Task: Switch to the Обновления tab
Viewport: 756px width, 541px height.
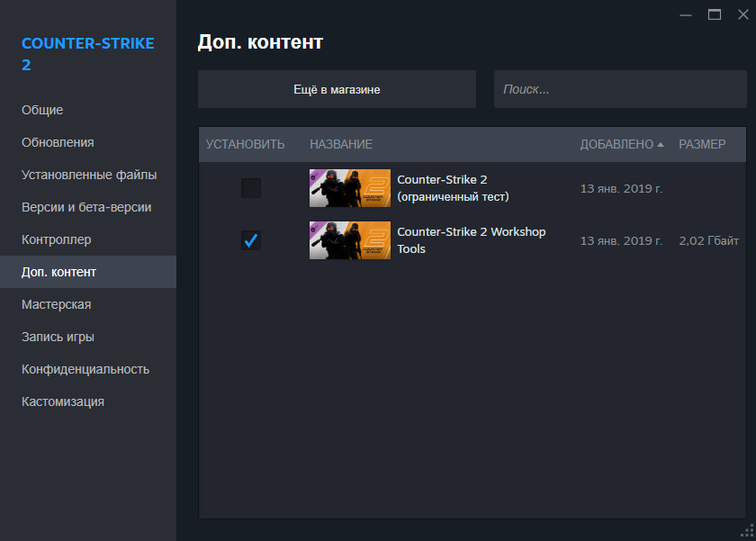Action: (88, 142)
